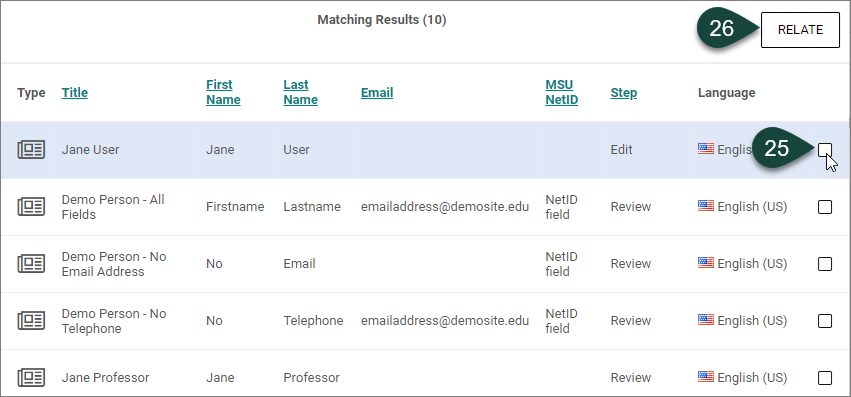Screen dimensions: 851x397
Task: Click the RELATE button
Action: coord(800,30)
